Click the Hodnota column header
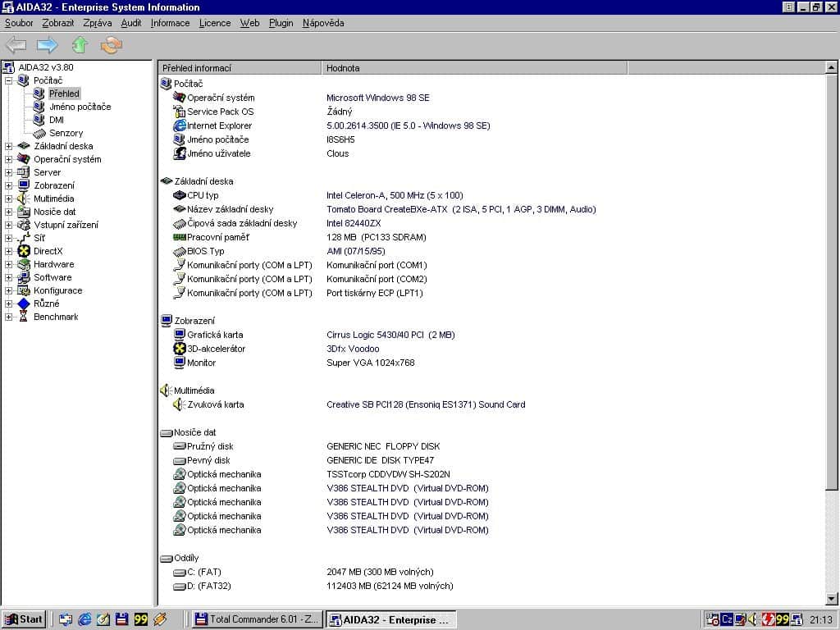 (474, 68)
